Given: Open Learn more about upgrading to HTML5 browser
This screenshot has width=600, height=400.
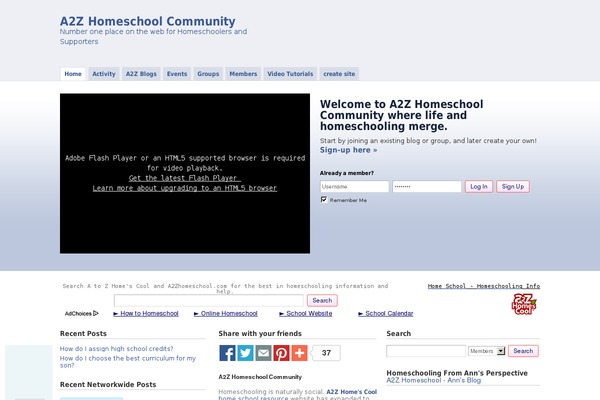Looking at the screenshot, I should click(184, 188).
